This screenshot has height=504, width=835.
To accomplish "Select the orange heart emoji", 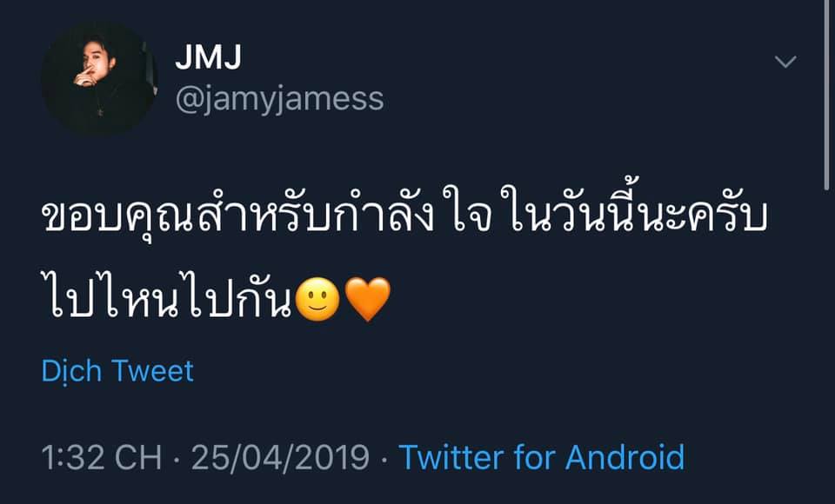I will (x=367, y=300).
